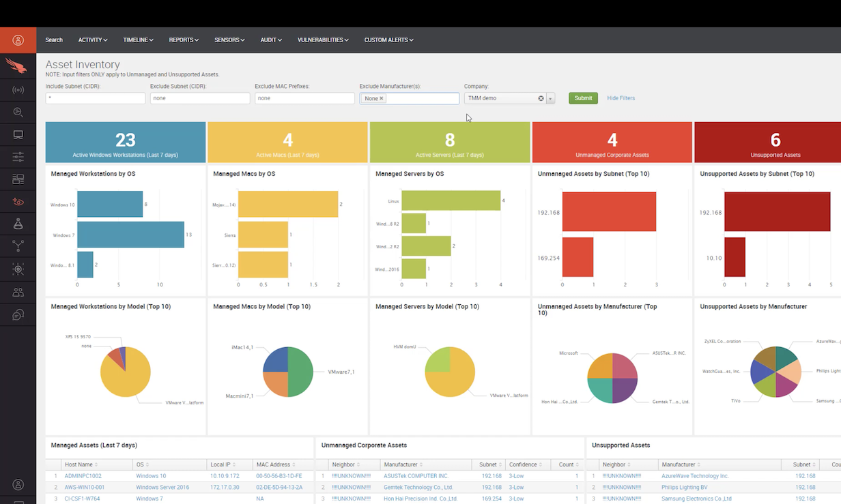Open the activity signal icon in sidebar

point(18,90)
